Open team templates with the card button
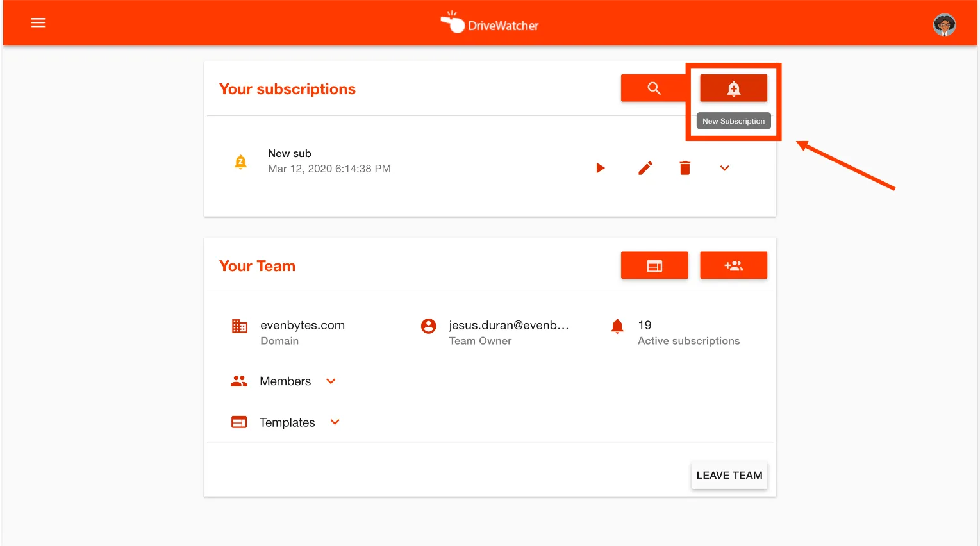Screen dimensions: 980x546 coord(654,265)
